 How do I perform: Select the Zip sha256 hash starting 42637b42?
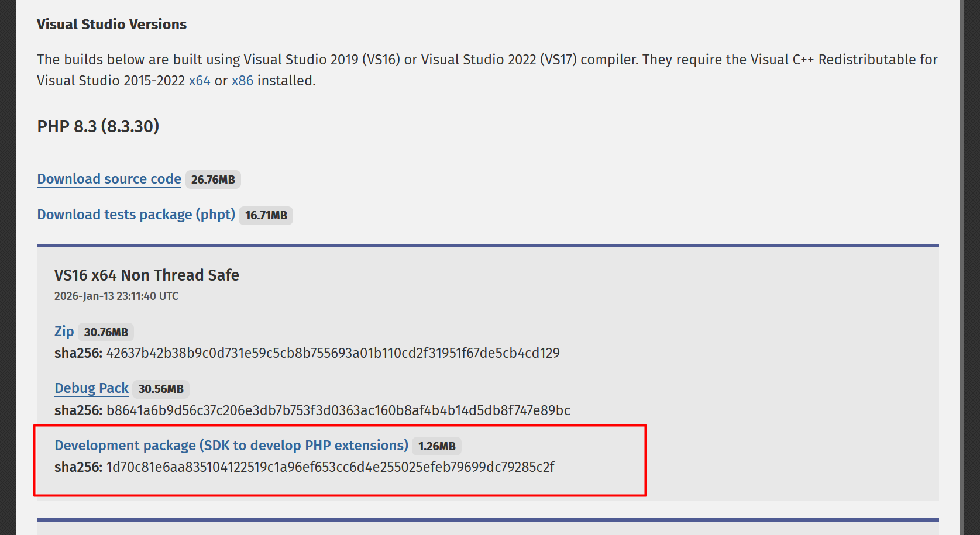(333, 353)
